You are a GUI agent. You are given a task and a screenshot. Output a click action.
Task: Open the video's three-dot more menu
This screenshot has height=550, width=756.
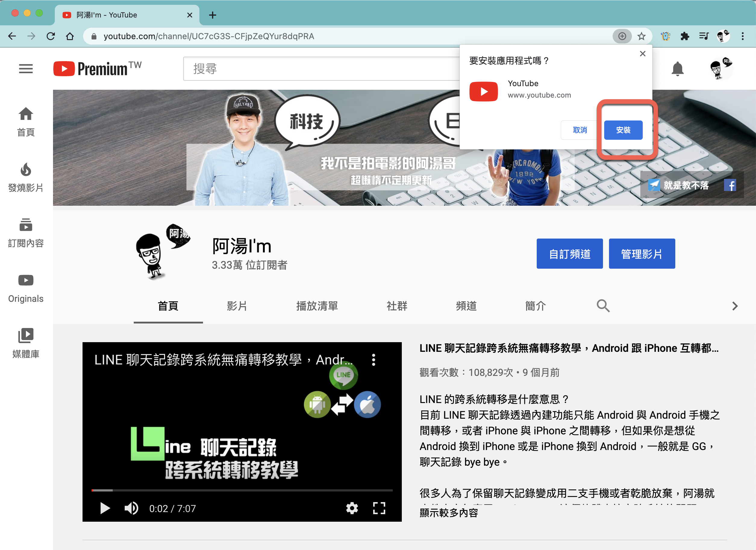coord(374,360)
